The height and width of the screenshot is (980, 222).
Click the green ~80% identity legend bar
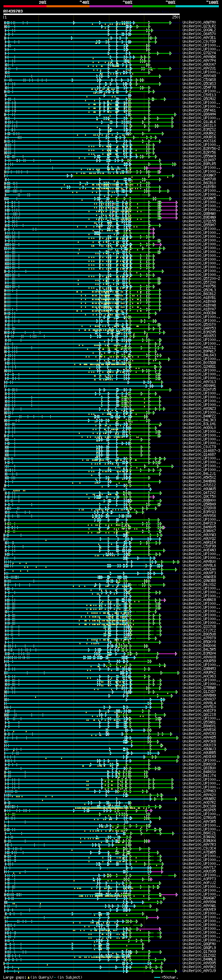pyautogui.click(x=154, y=6)
